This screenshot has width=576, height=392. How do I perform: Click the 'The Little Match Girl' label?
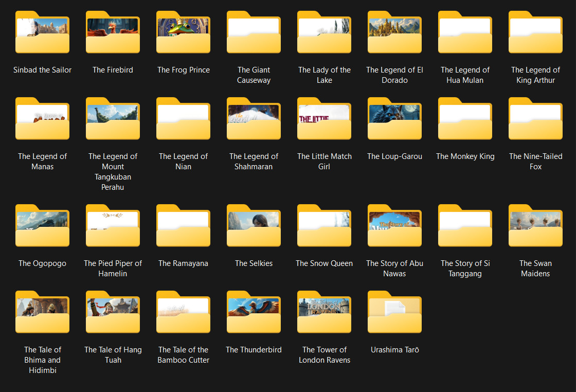325,162
